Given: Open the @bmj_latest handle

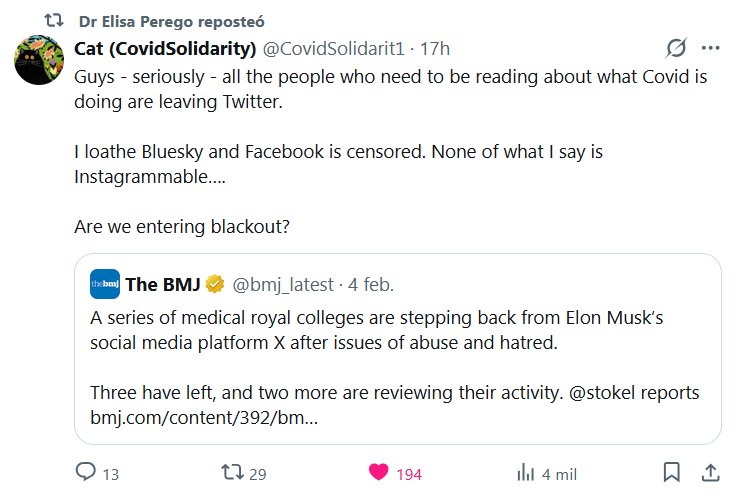Looking at the screenshot, I should 283,285.
